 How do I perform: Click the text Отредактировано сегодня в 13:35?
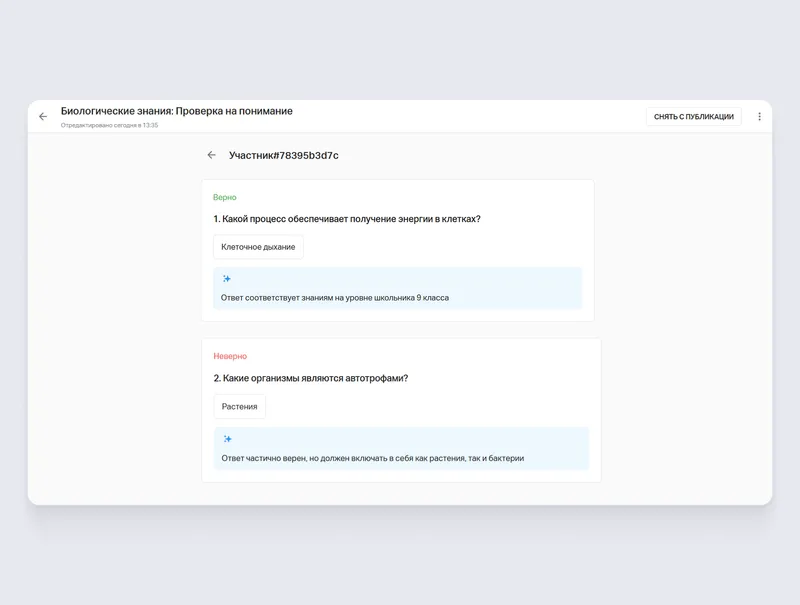(x=109, y=125)
